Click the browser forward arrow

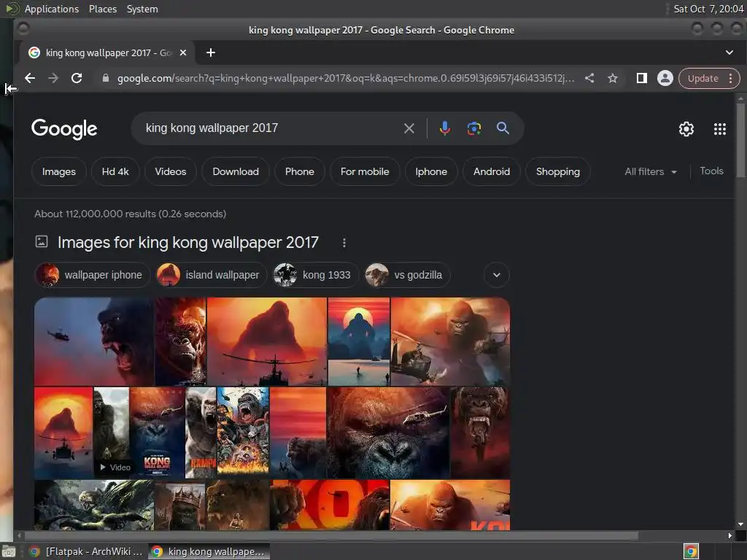tap(53, 78)
